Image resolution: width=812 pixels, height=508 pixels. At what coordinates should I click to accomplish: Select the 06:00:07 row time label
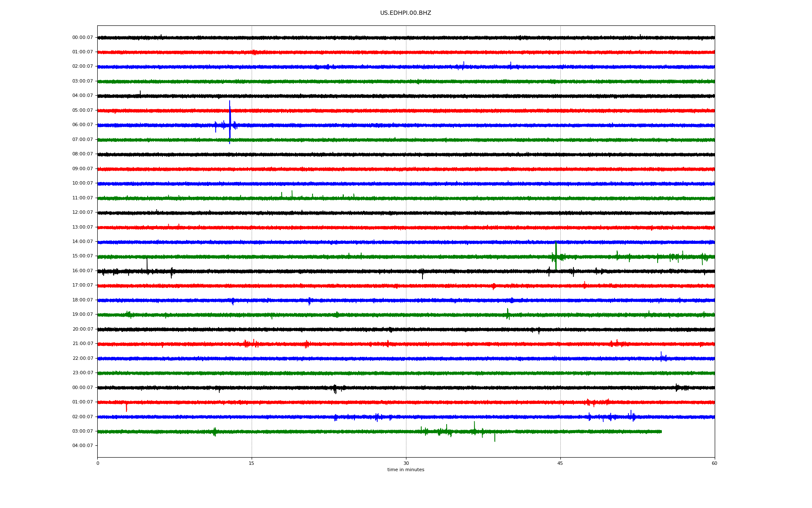coord(82,125)
